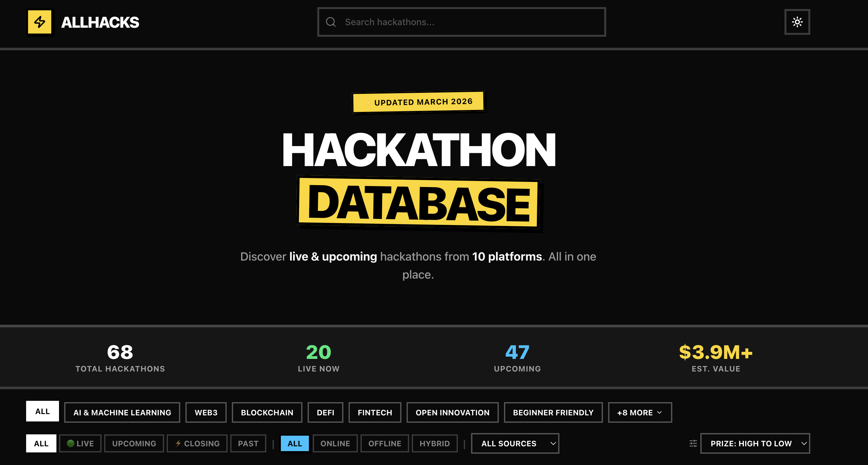Enable the Online mode filter

tap(335, 443)
